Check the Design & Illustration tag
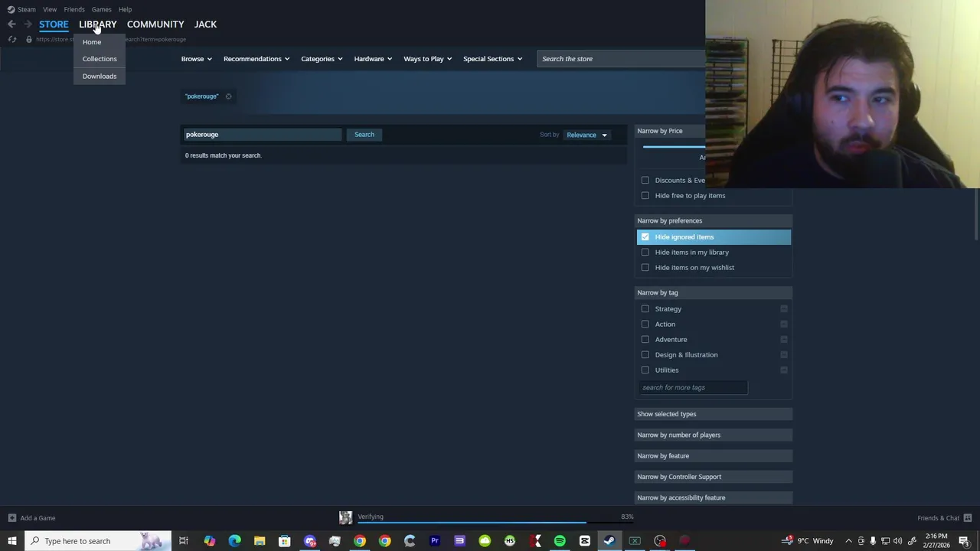This screenshot has width=980, height=551. click(x=645, y=355)
